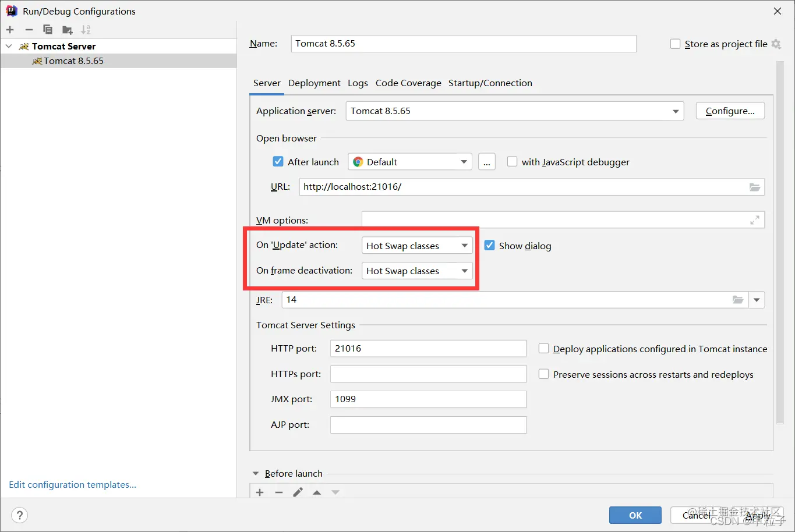Image resolution: width=795 pixels, height=532 pixels.
Task: Enable Deploy applications configured in Tomcat instance
Action: pyautogui.click(x=543, y=349)
